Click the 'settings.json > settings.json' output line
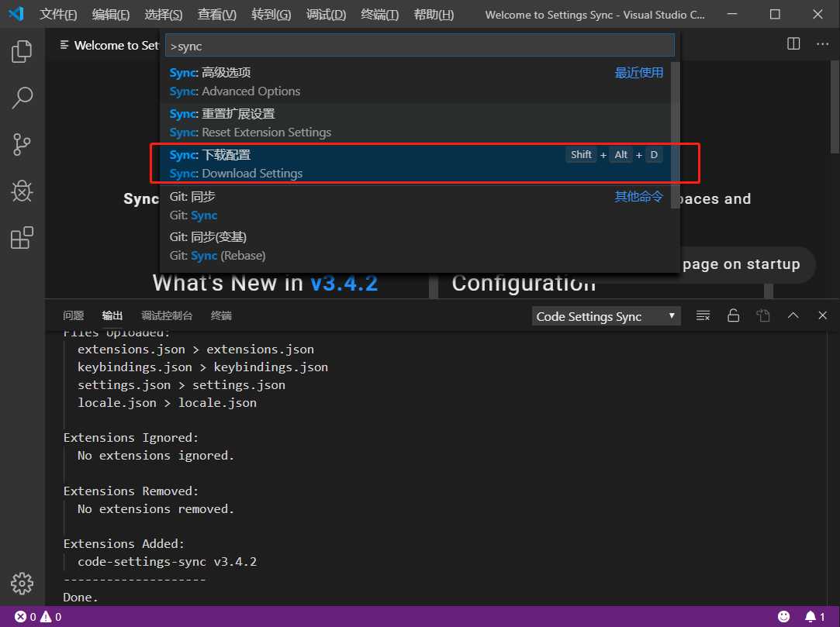This screenshot has width=840, height=627. click(181, 385)
